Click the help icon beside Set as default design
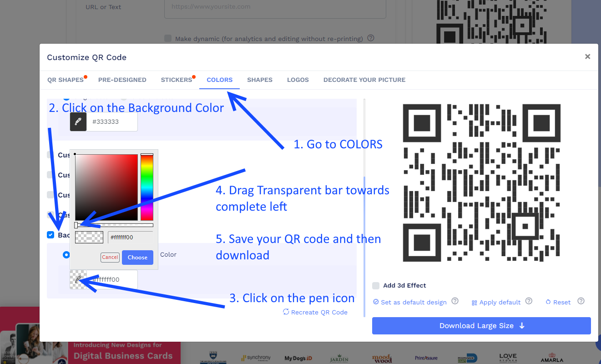Screen dimensions: 601x364 (x=455, y=301)
